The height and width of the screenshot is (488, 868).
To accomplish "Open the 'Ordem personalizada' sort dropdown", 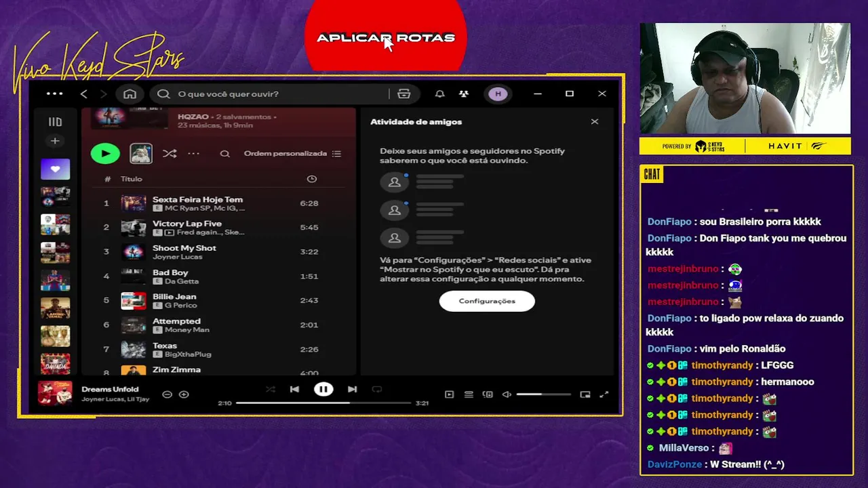I will 292,154.
